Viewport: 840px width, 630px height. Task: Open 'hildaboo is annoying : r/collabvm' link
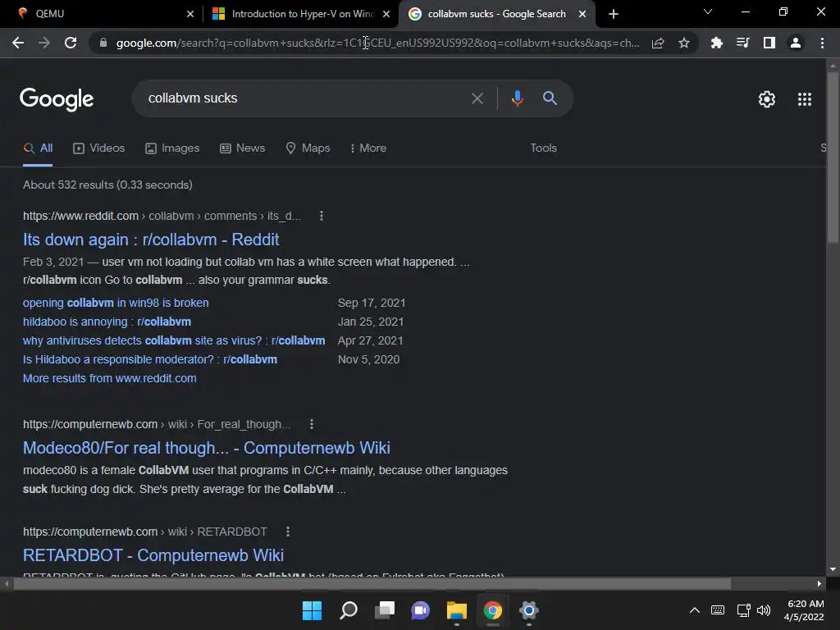pos(107,322)
